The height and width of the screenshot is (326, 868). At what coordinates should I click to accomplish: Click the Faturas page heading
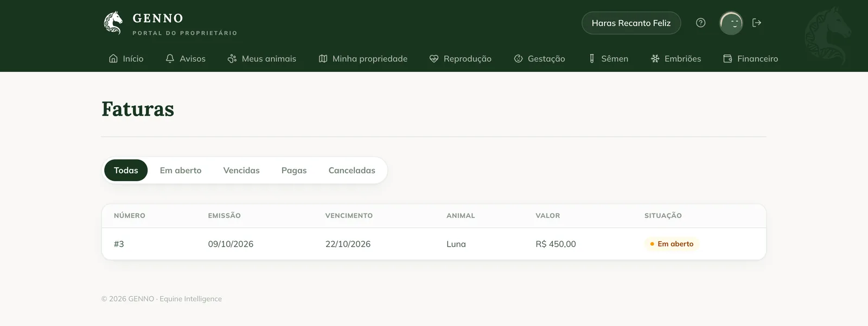click(138, 109)
